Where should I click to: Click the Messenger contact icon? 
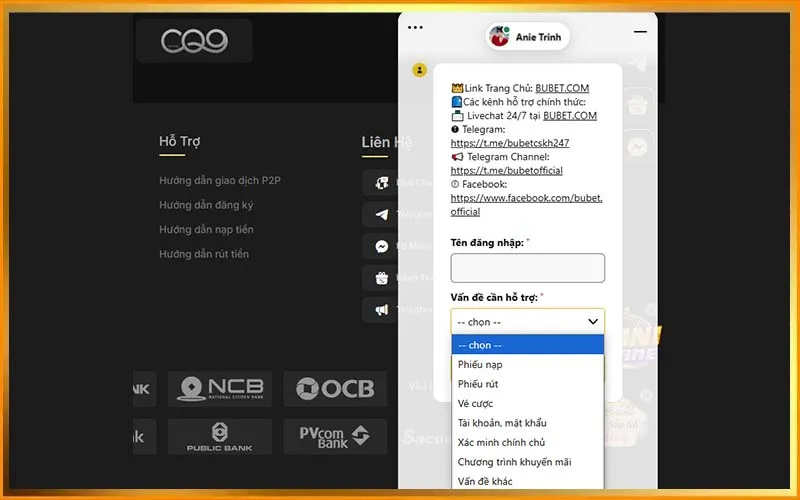[x=382, y=246]
